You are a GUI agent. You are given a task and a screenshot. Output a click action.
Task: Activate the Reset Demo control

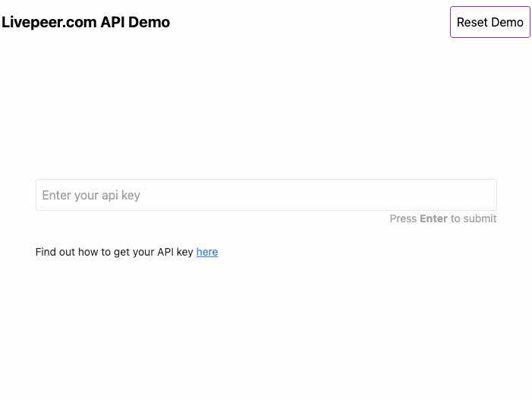(490, 22)
